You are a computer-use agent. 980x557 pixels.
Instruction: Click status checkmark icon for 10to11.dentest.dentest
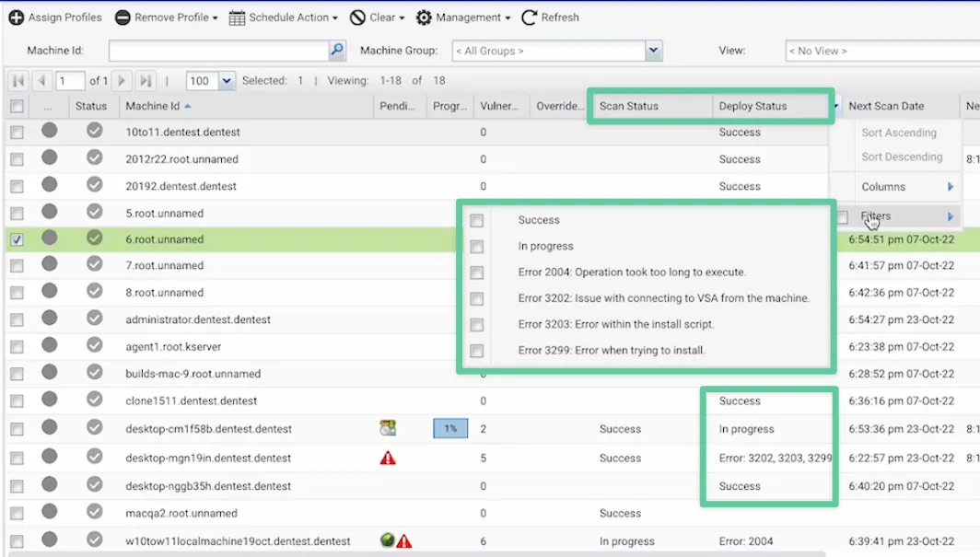point(94,132)
